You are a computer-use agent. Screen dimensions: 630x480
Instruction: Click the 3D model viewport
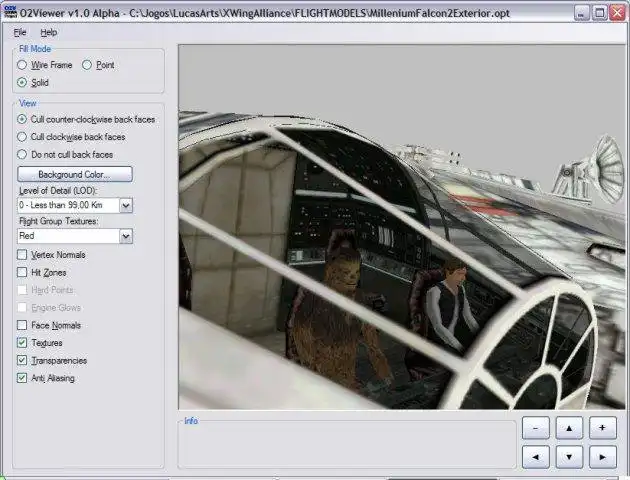(402, 227)
